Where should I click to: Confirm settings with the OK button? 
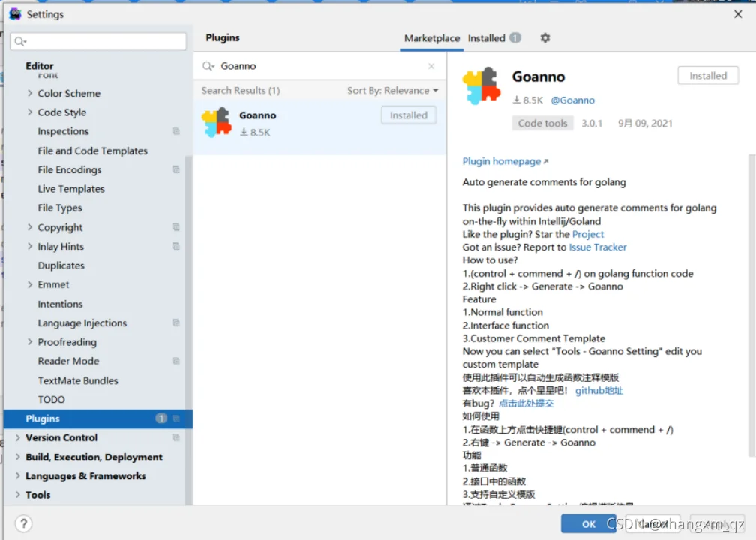point(588,524)
